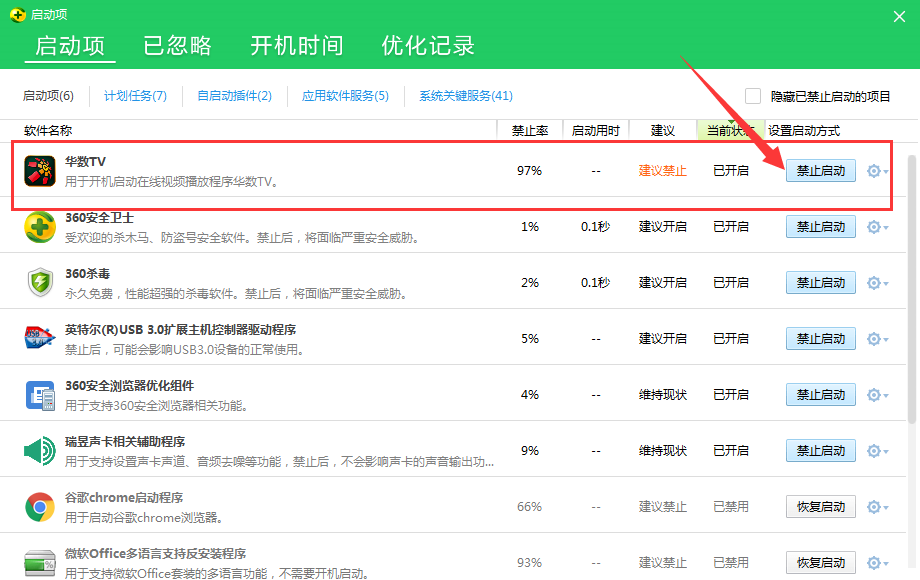Click the 360杀毒 antivirus icon
The width and height of the screenshot is (920, 580).
[40, 282]
